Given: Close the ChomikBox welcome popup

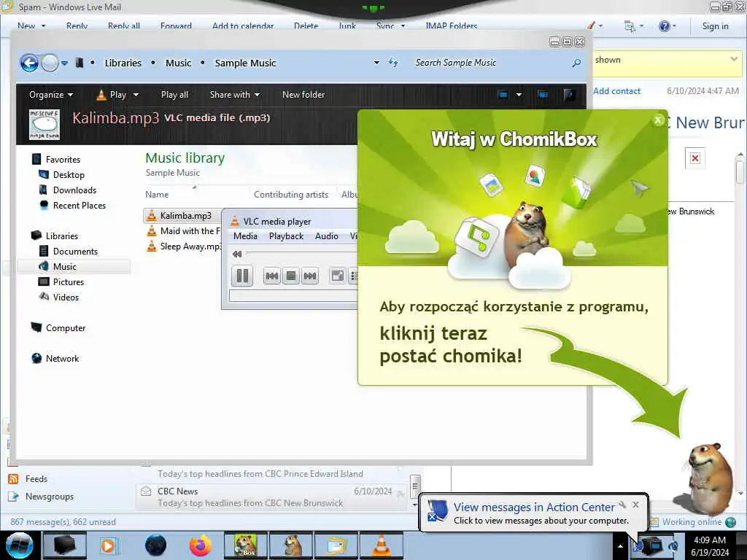Looking at the screenshot, I should 658,120.
